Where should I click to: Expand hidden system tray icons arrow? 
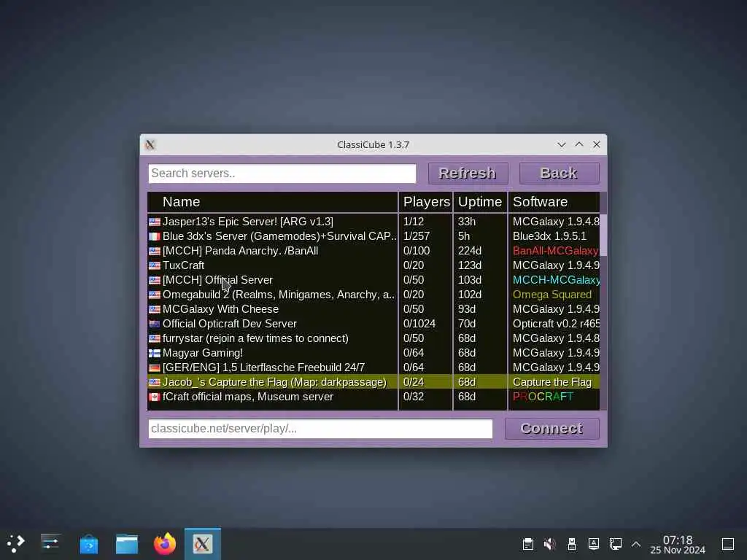(636, 544)
